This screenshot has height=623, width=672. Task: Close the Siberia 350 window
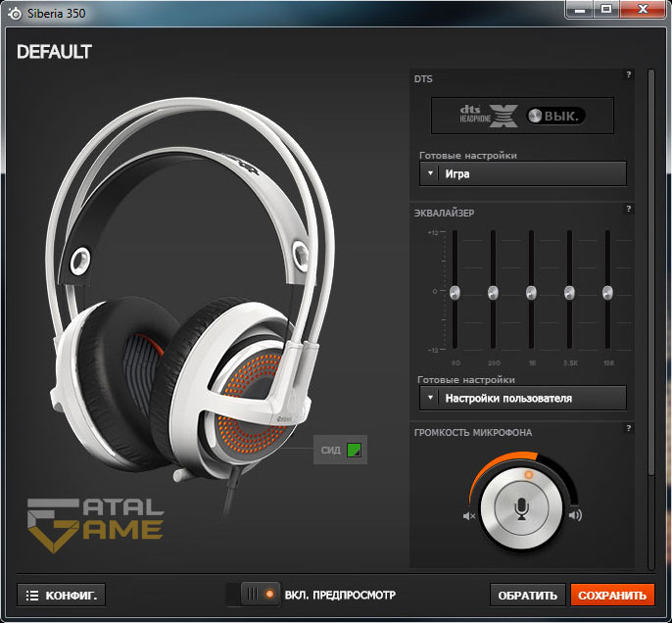[x=643, y=10]
